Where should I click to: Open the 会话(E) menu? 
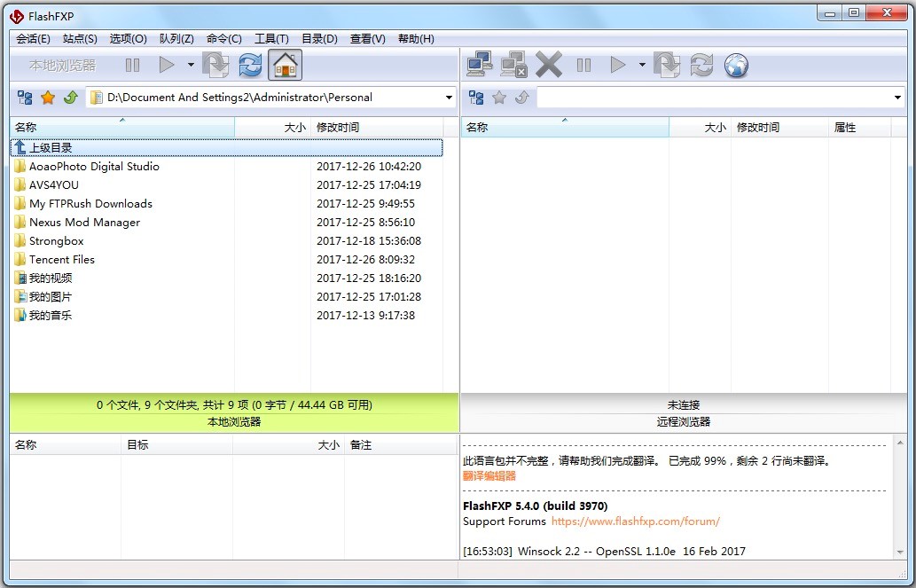[34, 39]
